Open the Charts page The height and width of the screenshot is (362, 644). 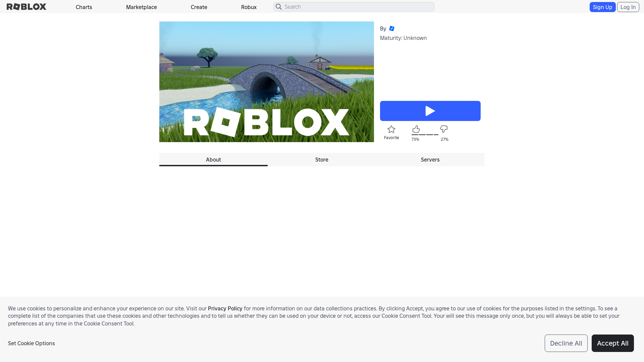click(x=84, y=7)
